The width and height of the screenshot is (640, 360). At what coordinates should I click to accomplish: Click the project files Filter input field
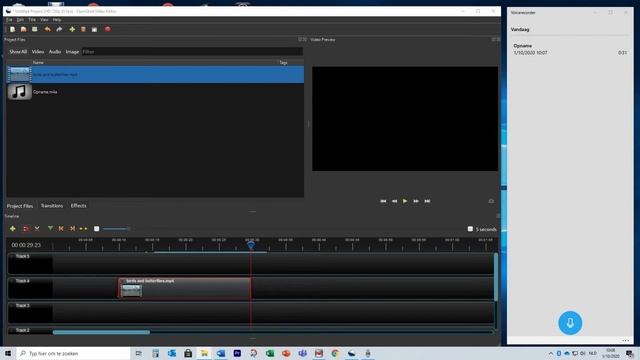pyautogui.click(x=192, y=52)
